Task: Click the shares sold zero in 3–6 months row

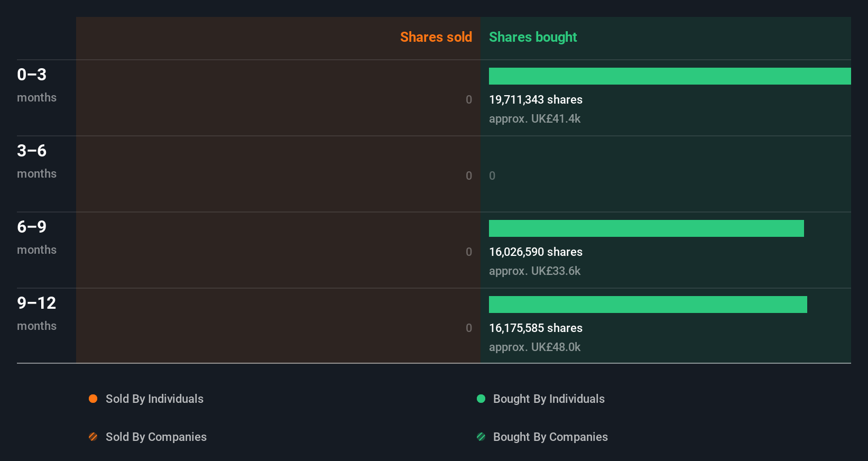Action: coord(469,176)
